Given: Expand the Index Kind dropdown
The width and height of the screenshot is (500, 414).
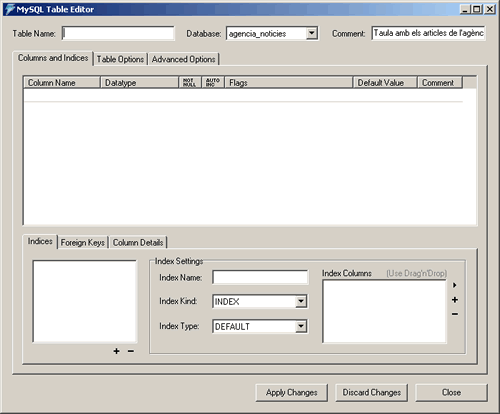Looking at the screenshot, I should coord(301,301).
